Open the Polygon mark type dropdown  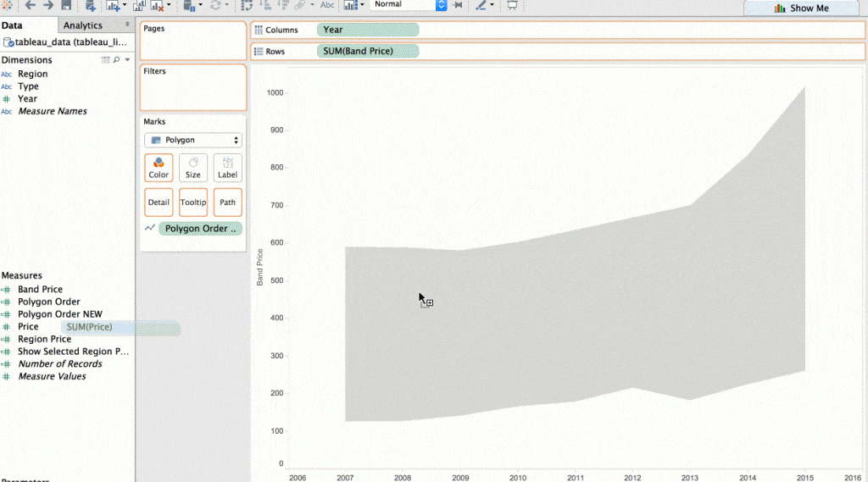click(193, 140)
